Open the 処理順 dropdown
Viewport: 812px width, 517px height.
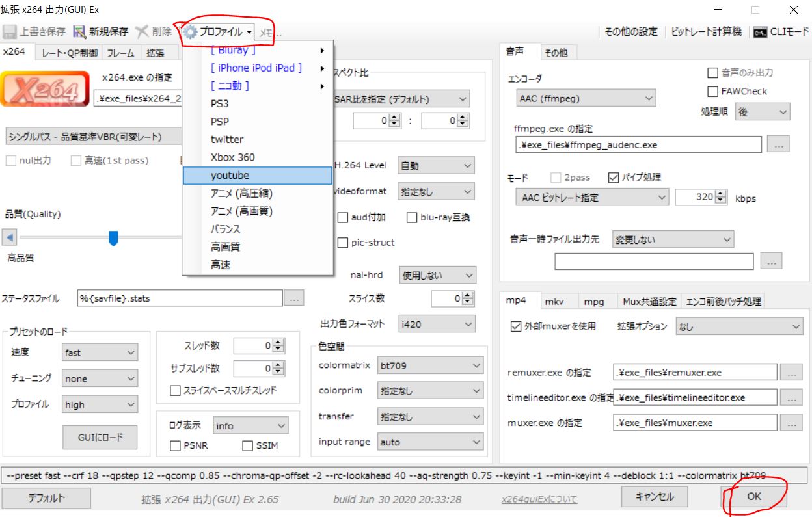(763, 112)
